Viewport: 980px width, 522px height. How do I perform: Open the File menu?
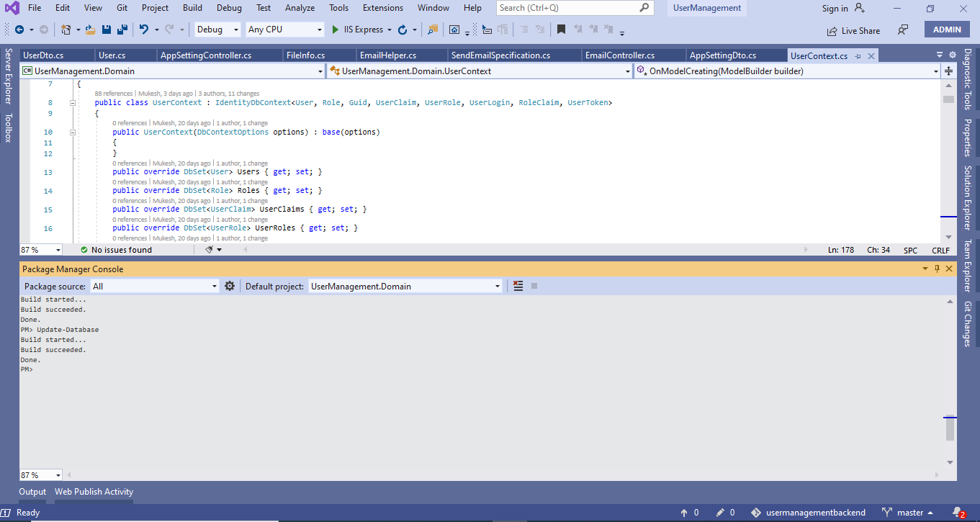coord(35,8)
